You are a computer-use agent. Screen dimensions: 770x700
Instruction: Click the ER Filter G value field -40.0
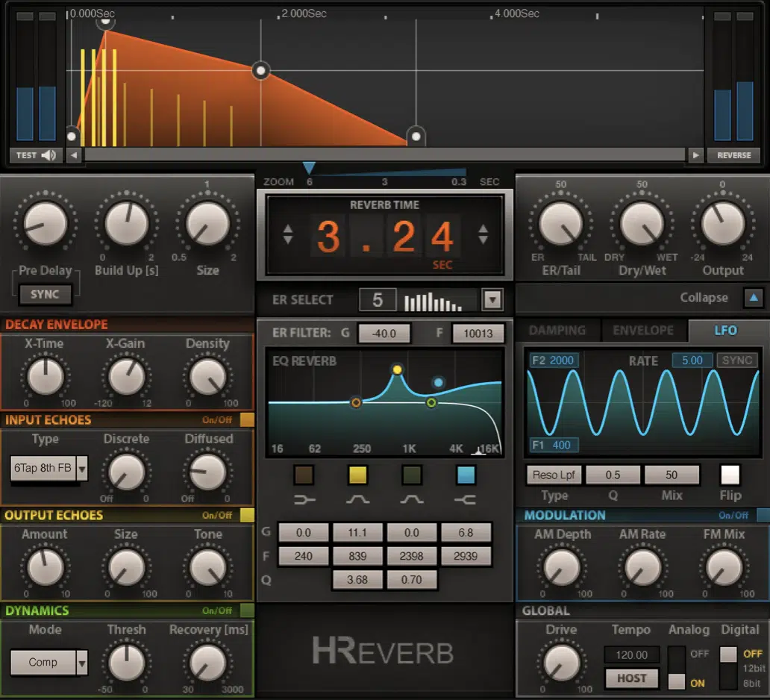pos(384,334)
